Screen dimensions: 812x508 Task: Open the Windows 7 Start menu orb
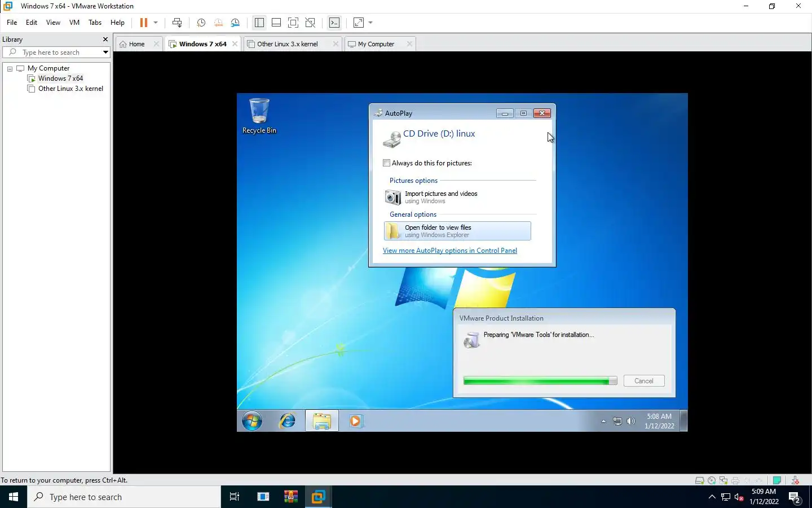[252, 421]
